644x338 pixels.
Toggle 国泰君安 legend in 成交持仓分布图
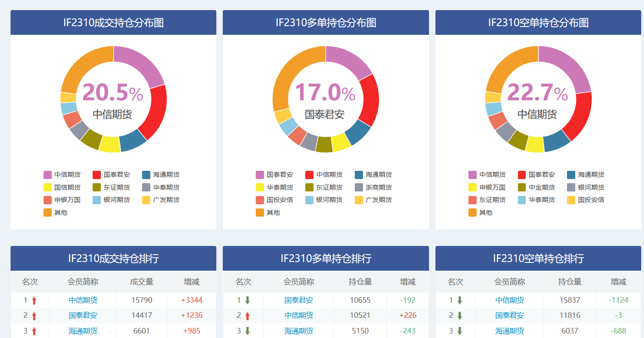tap(111, 174)
